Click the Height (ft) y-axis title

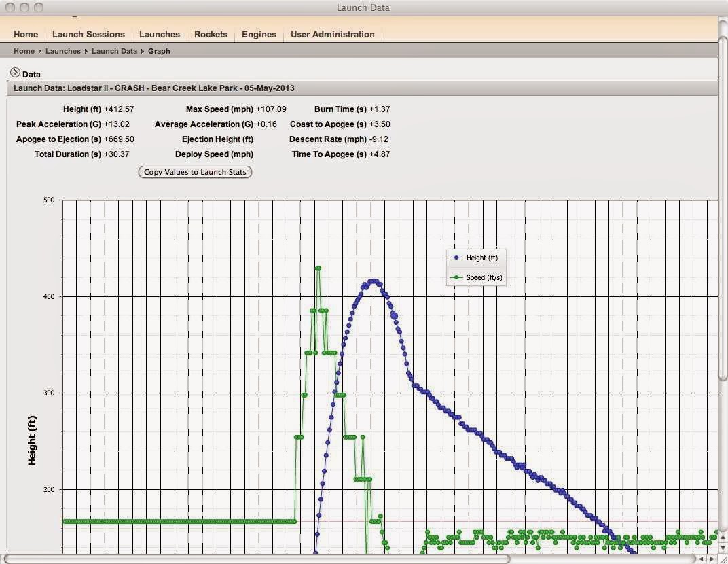coord(31,440)
